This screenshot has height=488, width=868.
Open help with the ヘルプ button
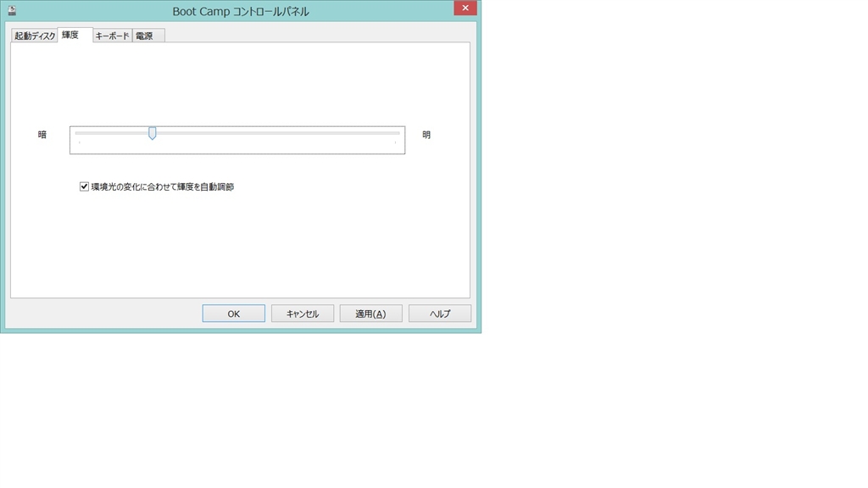440,313
